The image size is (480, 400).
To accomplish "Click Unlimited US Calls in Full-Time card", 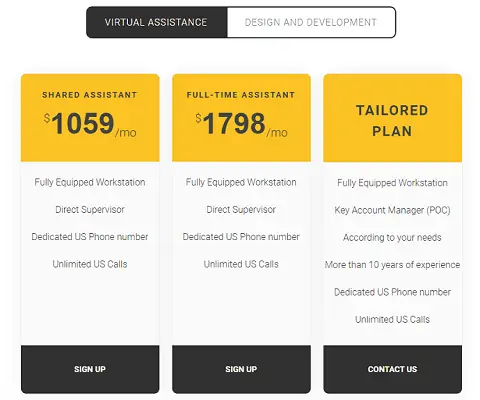I will 241,264.
